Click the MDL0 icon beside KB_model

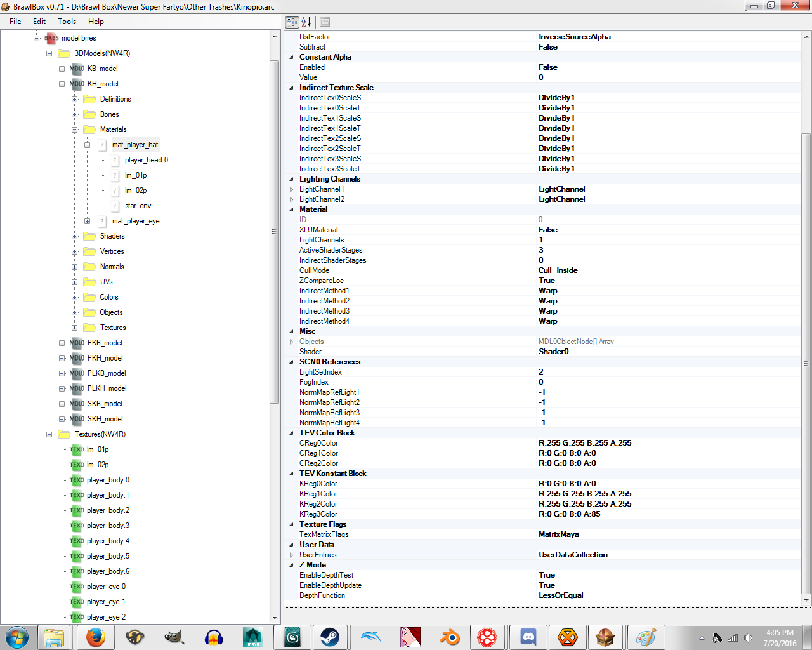tap(77, 69)
